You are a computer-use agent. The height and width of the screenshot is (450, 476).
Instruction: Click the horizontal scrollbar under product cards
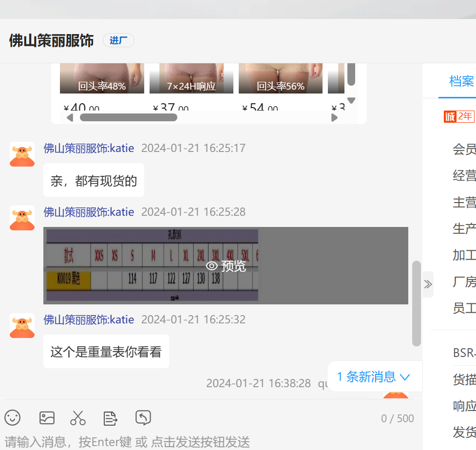tap(128, 117)
